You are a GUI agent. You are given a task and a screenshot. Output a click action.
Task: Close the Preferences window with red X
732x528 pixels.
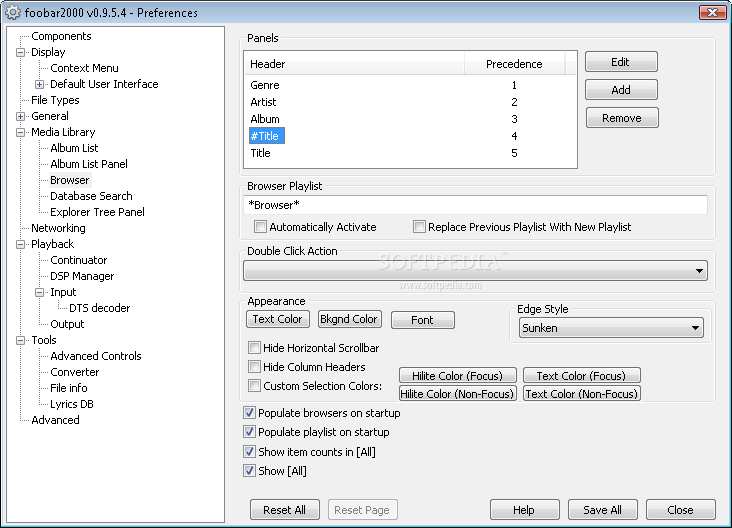click(712, 13)
